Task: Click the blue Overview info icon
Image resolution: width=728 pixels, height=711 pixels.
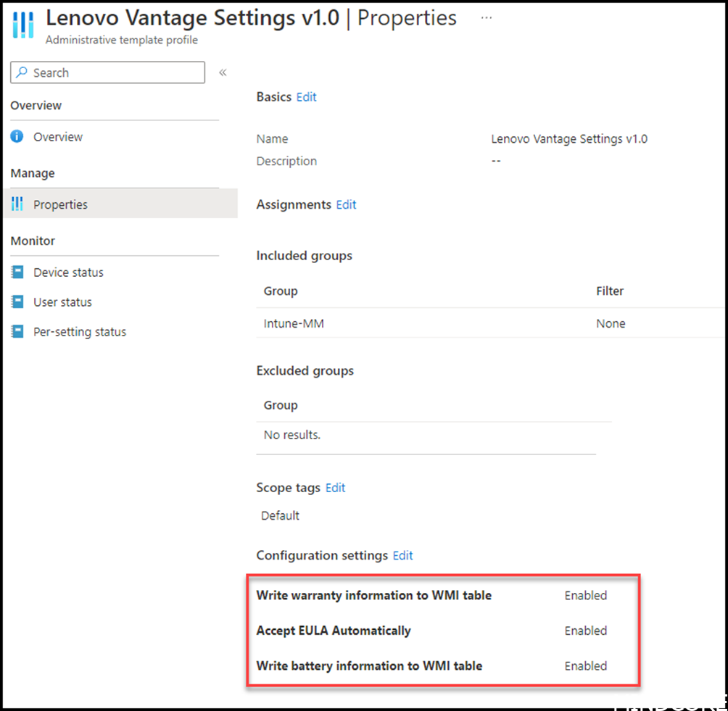Action: (17, 136)
